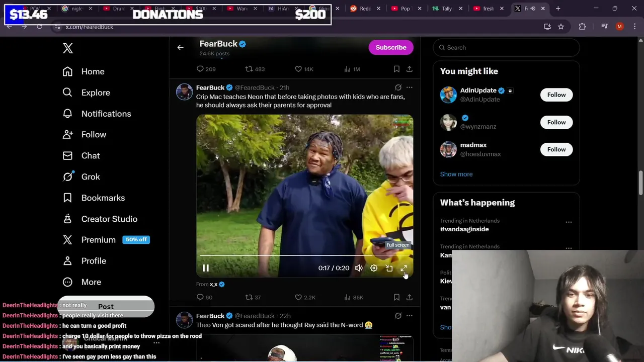This screenshot has height=362, width=644.
Task: Ask Grok about the 22h Theo Von post
Action: click(398, 316)
